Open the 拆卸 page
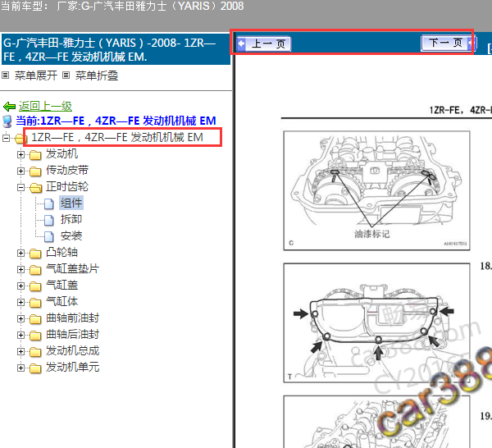Viewport: 492px width, 448px height. click(x=71, y=219)
